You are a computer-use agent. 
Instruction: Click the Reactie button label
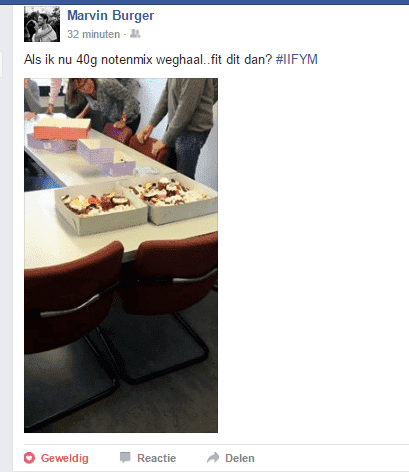[157, 458]
